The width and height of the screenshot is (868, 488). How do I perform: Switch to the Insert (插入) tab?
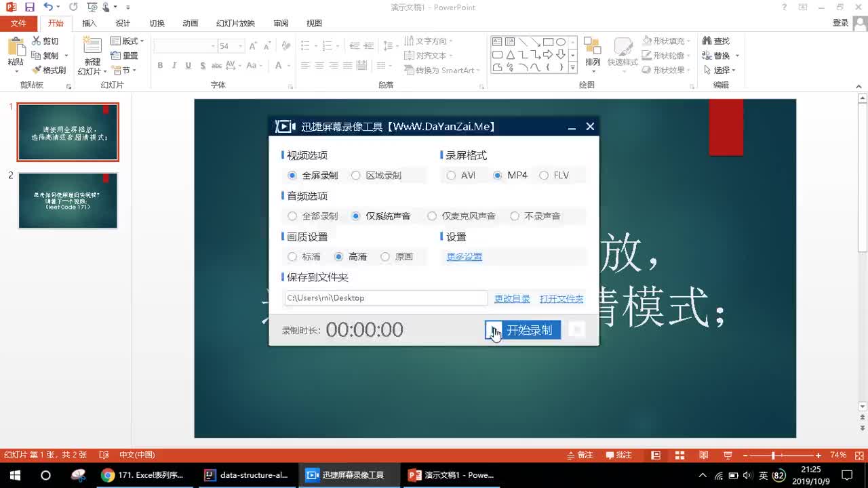tap(90, 23)
